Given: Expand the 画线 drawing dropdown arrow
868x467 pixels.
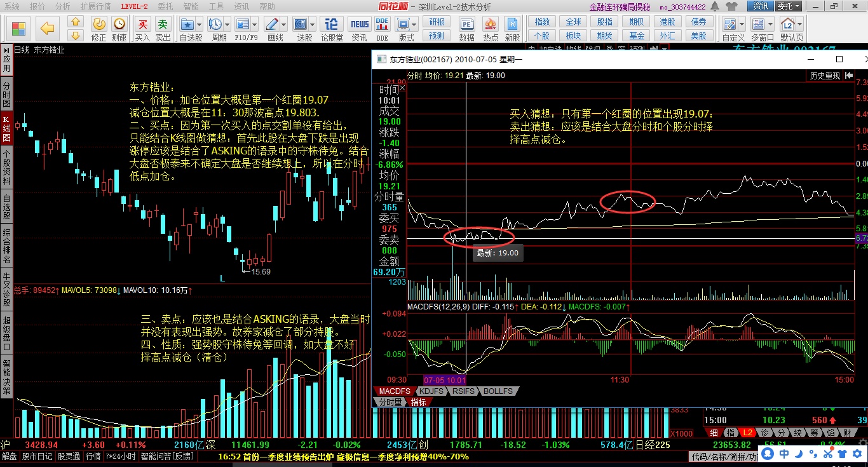Looking at the screenshot, I should click(x=283, y=24).
